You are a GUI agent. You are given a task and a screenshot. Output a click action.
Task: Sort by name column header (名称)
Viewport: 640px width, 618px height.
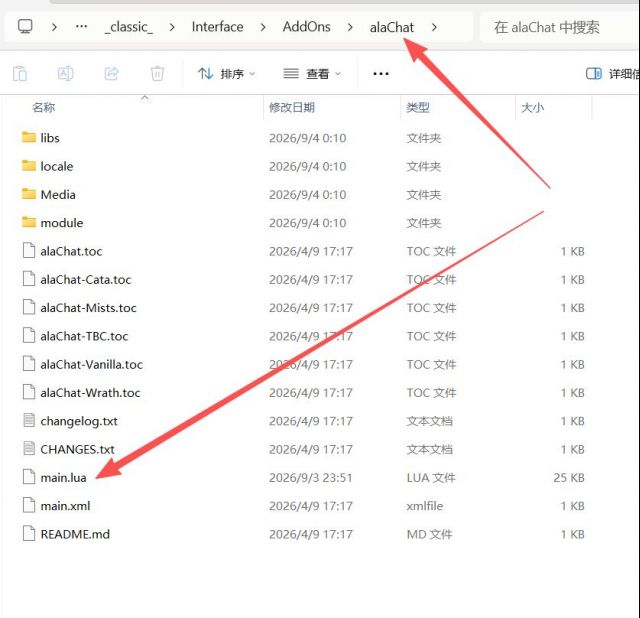pos(44,107)
